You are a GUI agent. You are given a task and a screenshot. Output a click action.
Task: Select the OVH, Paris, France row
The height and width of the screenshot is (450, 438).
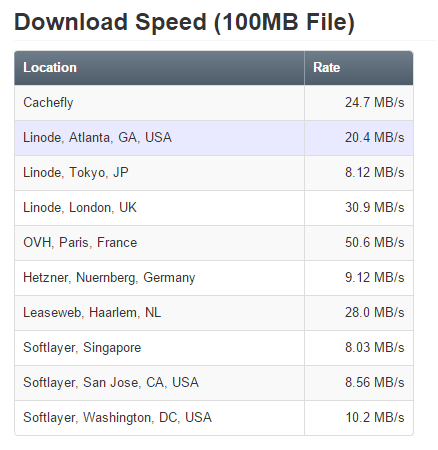214,243
